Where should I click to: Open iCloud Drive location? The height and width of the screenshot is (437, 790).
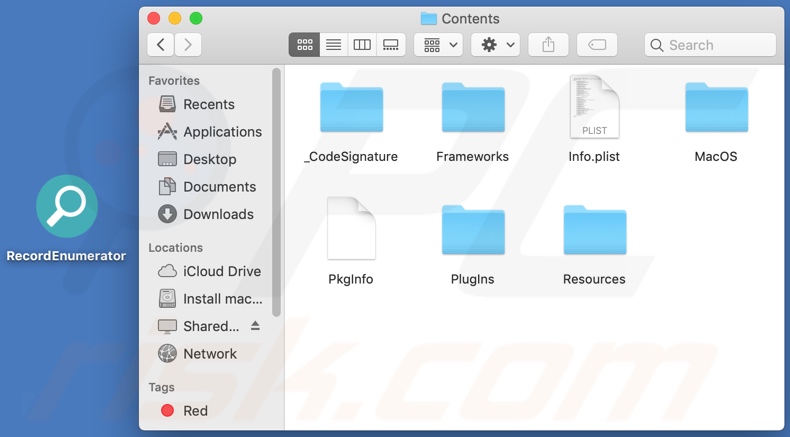pyautogui.click(x=210, y=271)
